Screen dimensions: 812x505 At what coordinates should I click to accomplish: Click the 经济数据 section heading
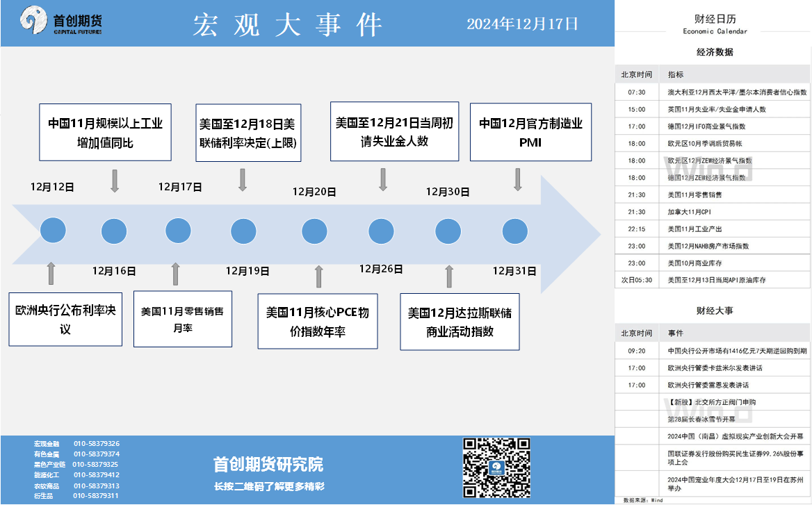pyautogui.click(x=715, y=52)
